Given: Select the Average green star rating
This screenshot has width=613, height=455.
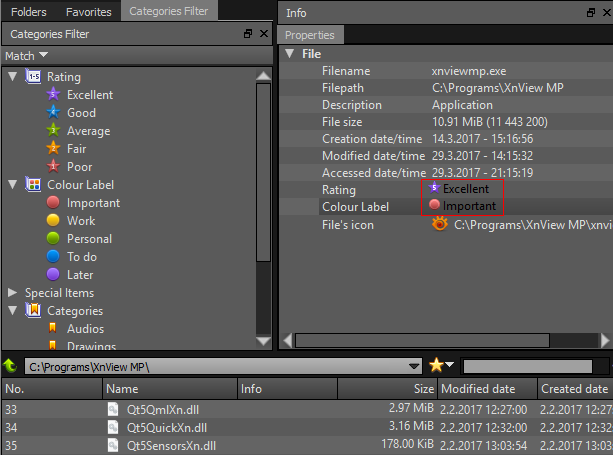Looking at the screenshot, I should click(x=53, y=131).
